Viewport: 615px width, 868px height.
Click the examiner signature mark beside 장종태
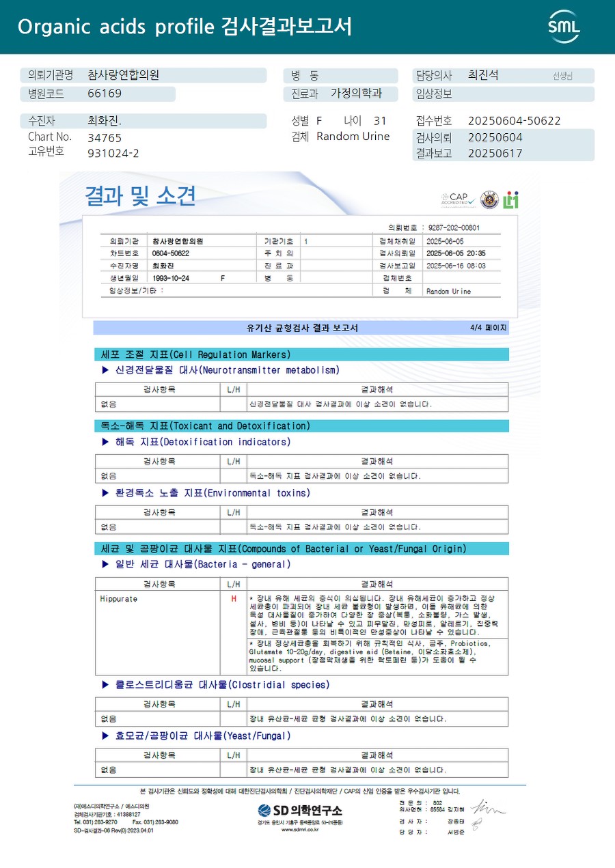click(x=476, y=823)
